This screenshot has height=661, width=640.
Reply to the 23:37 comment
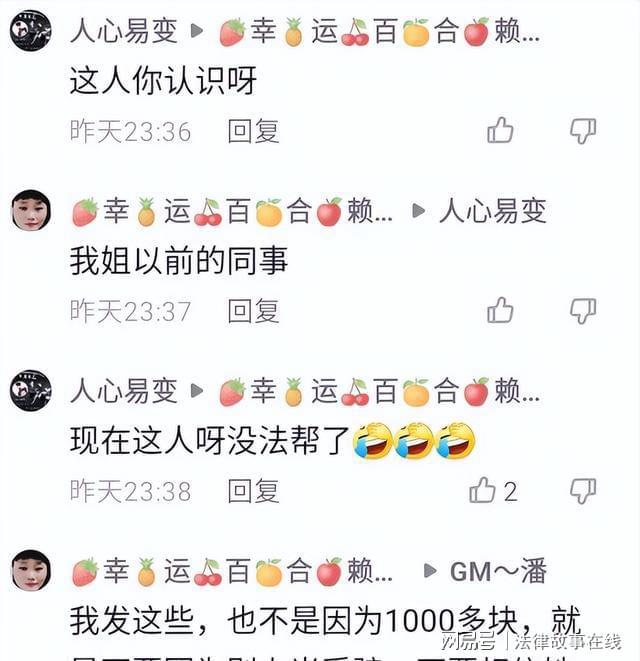pyautogui.click(x=253, y=311)
